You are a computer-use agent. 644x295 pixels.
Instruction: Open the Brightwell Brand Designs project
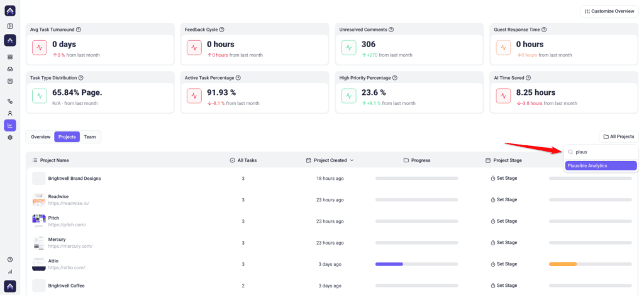(74, 178)
